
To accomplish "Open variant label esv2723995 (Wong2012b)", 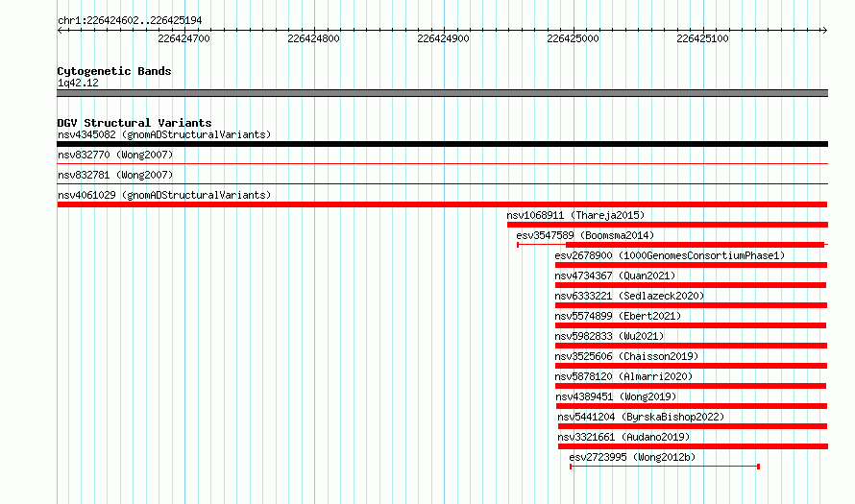I will 632,457.
